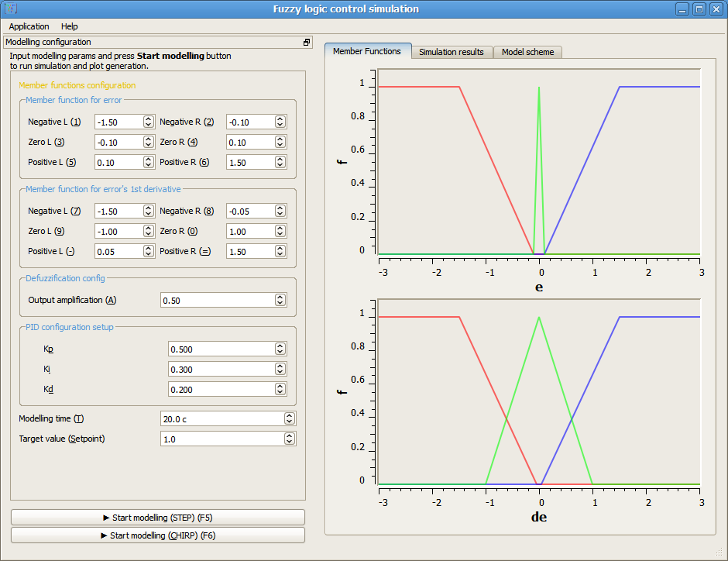Increase the Output amplification value
Image resolution: width=728 pixels, height=561 pixels.
(280, 298)
